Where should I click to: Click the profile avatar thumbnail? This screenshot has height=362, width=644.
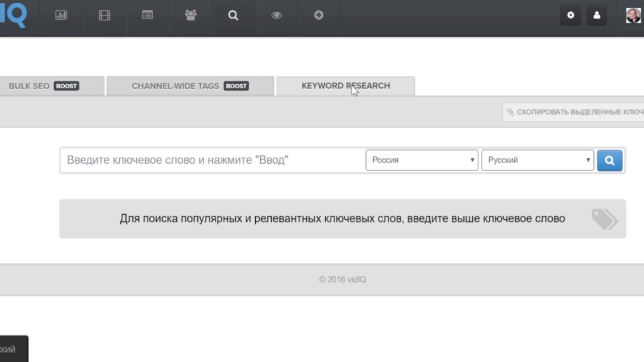coord(633,15)
